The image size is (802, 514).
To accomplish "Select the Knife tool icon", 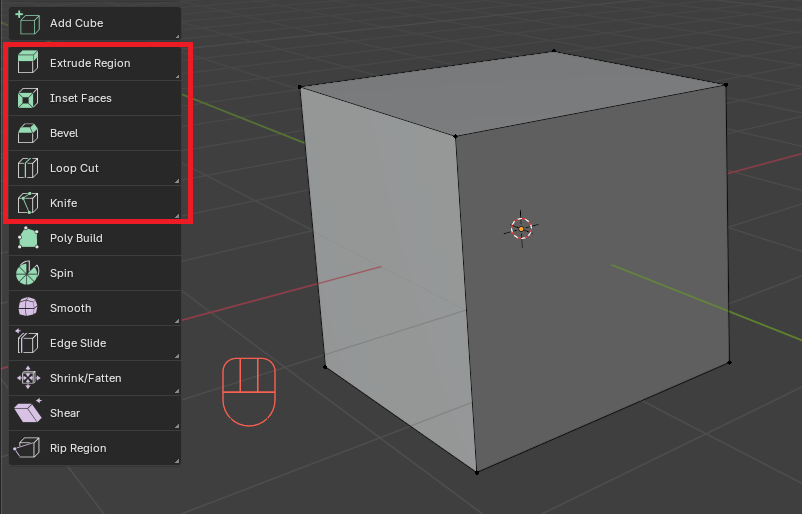I will (28, 203).
